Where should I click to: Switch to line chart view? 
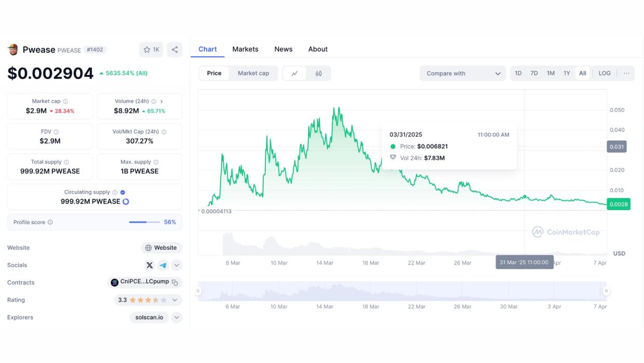tap(294, 73)
